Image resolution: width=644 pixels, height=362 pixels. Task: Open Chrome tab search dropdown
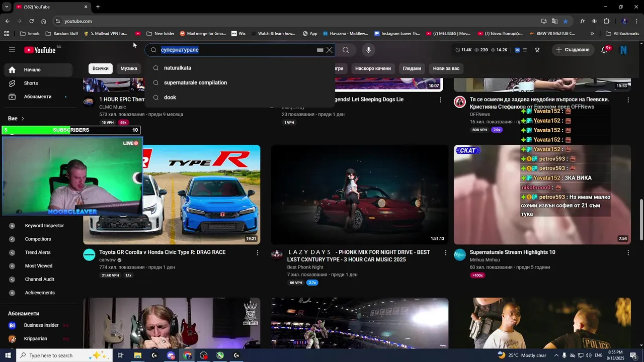click(7, 7)
